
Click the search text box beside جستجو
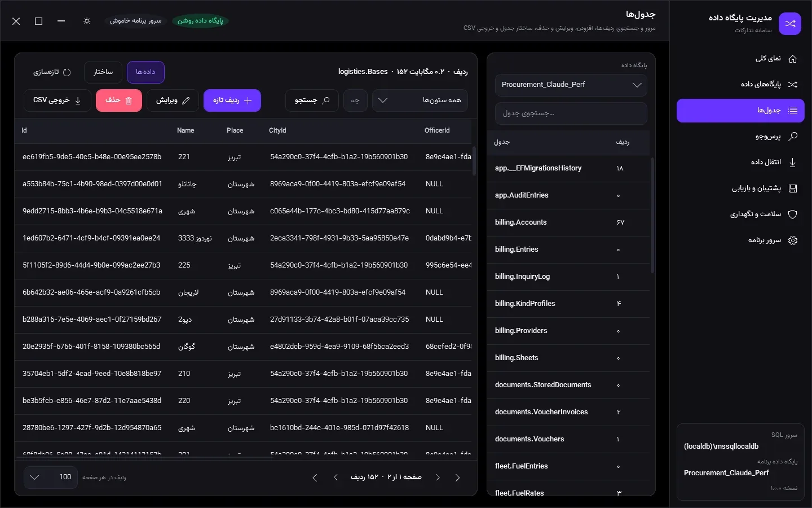(355, 100)
